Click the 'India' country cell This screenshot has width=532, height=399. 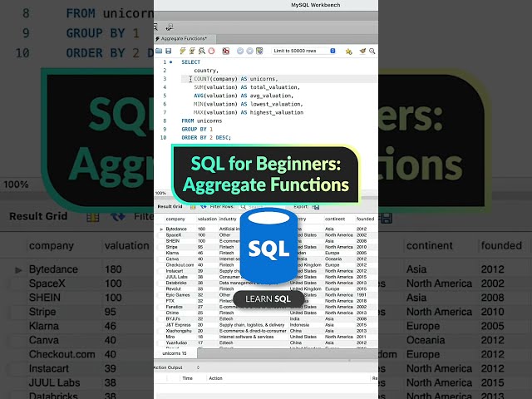tap(294, 319)
